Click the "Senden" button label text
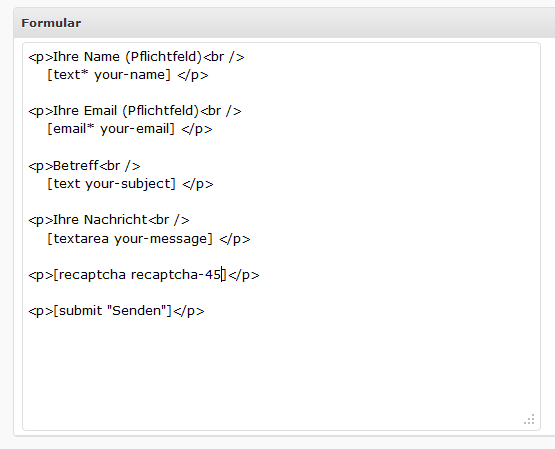 coord(136,310)
